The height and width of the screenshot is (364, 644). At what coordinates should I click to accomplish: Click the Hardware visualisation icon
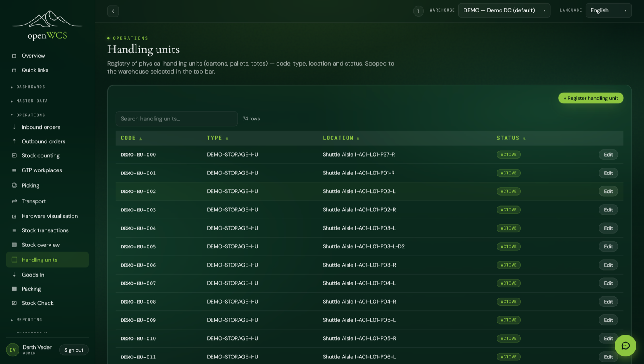tap(14, 216)
